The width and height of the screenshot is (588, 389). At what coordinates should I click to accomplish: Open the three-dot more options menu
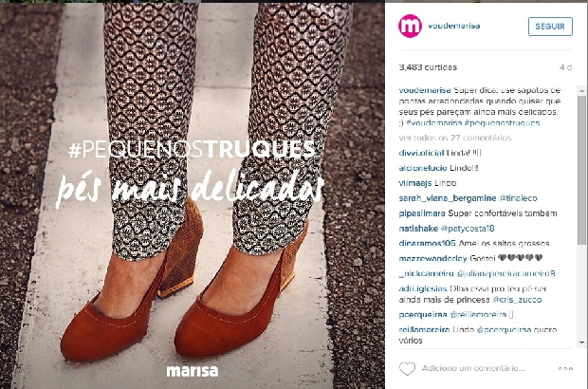coord(565,369)
